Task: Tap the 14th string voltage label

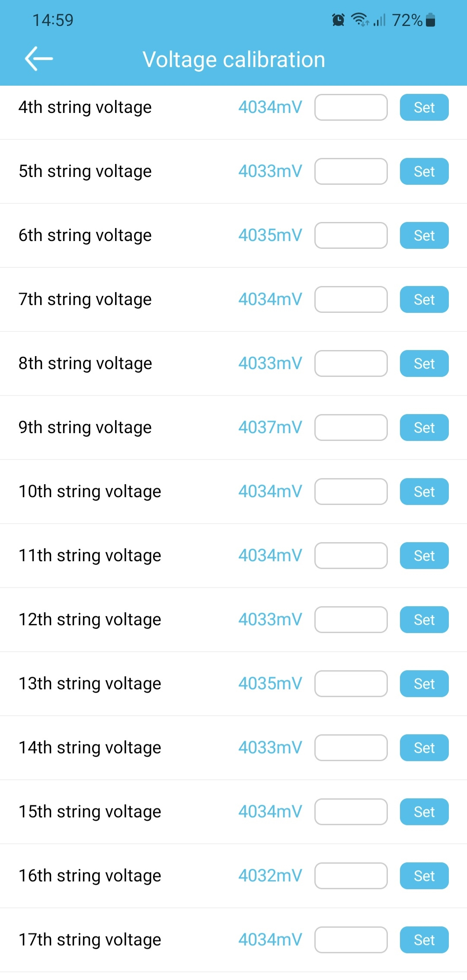Action: 90,748
